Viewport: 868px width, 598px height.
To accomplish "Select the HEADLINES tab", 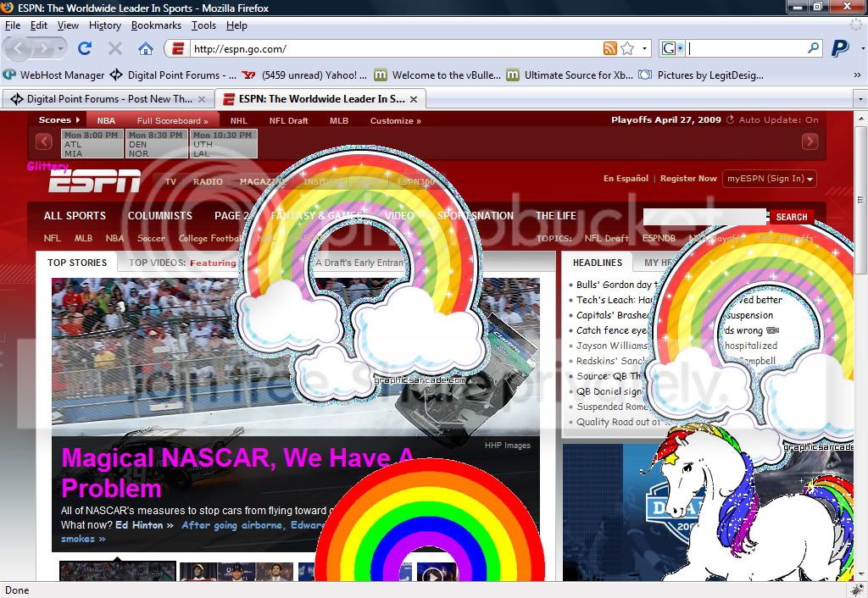I will coord(598,263).
